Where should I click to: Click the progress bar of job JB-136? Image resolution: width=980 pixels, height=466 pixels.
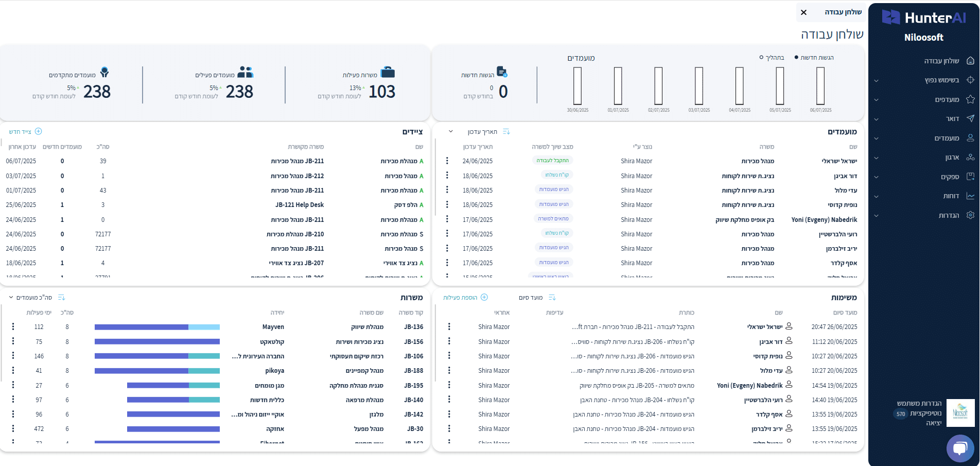point(157,327)
